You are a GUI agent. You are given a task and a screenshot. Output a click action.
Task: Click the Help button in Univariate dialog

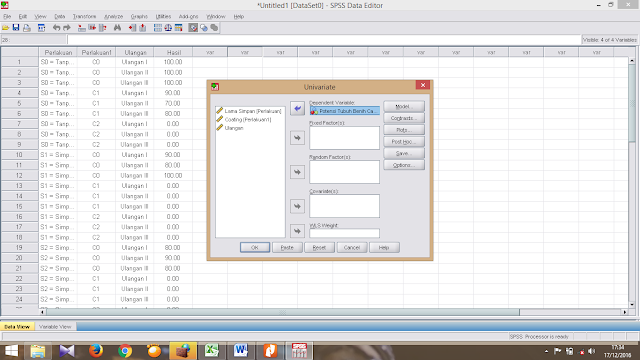[384, 247]
